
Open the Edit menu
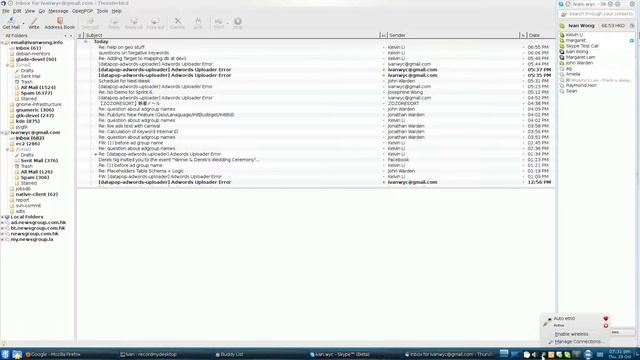point(17,11)
